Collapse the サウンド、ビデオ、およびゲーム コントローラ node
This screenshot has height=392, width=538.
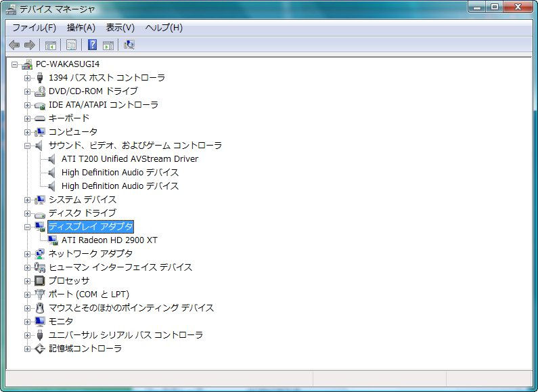(28, 146)
